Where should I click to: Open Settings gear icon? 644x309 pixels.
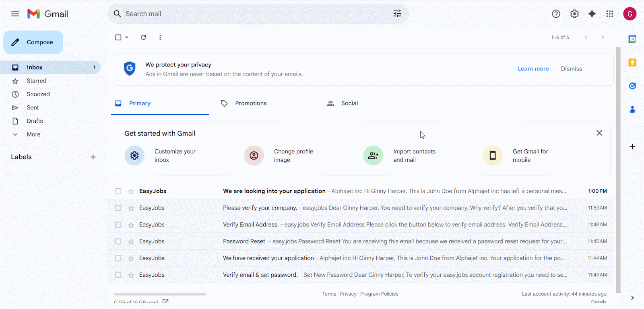click(574, 14)
